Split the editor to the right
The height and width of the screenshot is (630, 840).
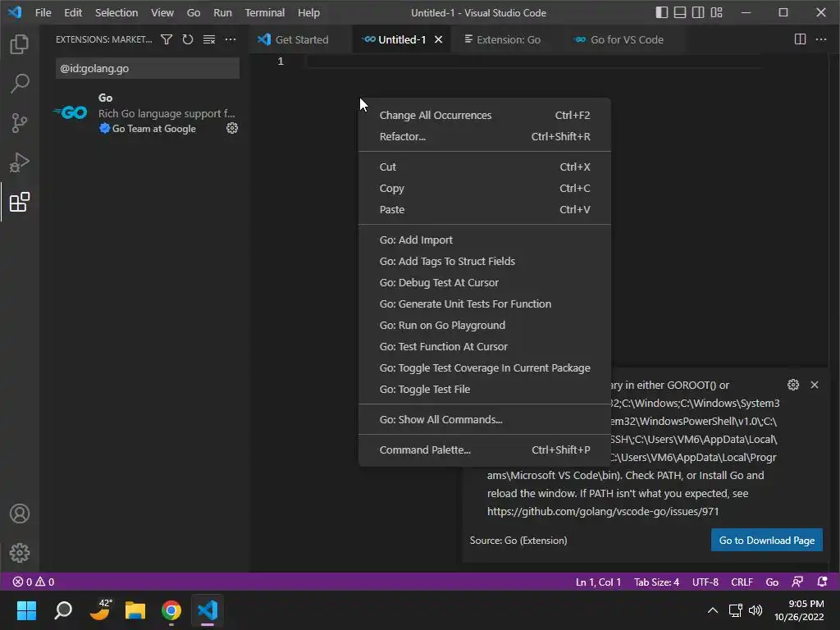click(800, 39)
